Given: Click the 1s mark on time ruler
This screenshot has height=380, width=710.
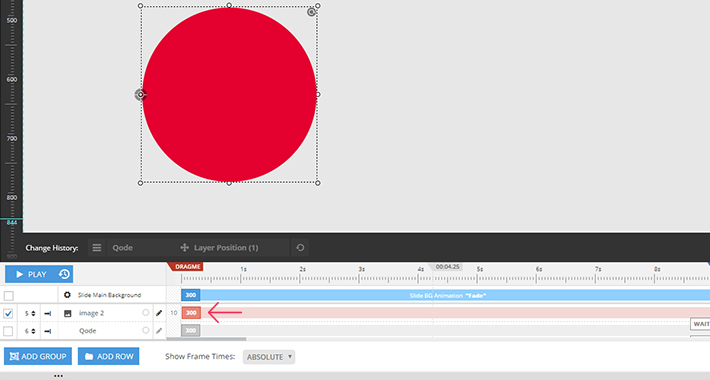Looking at the screenshot, I should [244, 269].
